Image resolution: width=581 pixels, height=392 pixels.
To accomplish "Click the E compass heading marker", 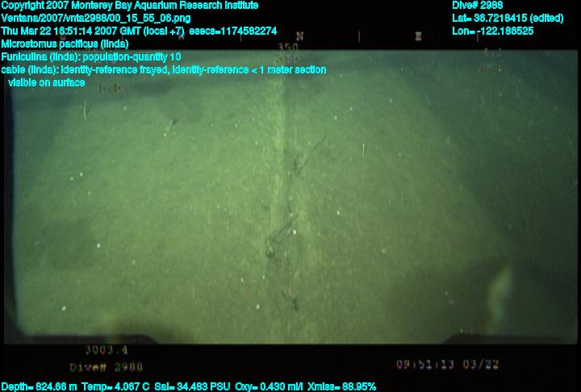I will tap(418, 36).
